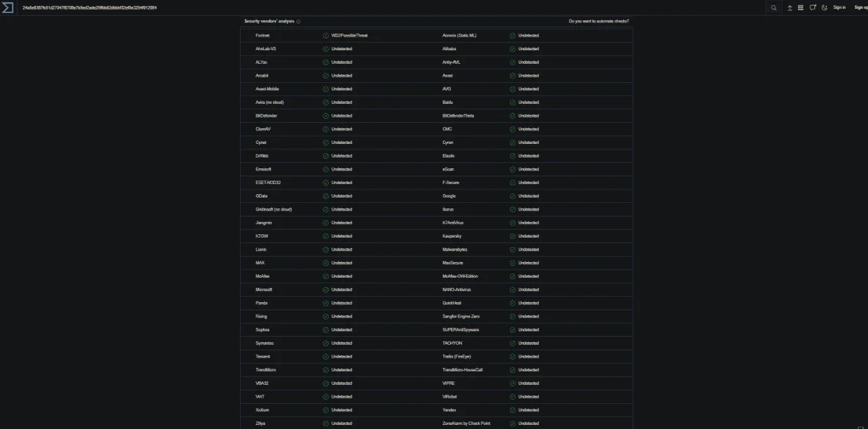This screenshot has height=429, width=868.
Task: Toggle dark mode with the moon icon
Action: click(825, 7)
